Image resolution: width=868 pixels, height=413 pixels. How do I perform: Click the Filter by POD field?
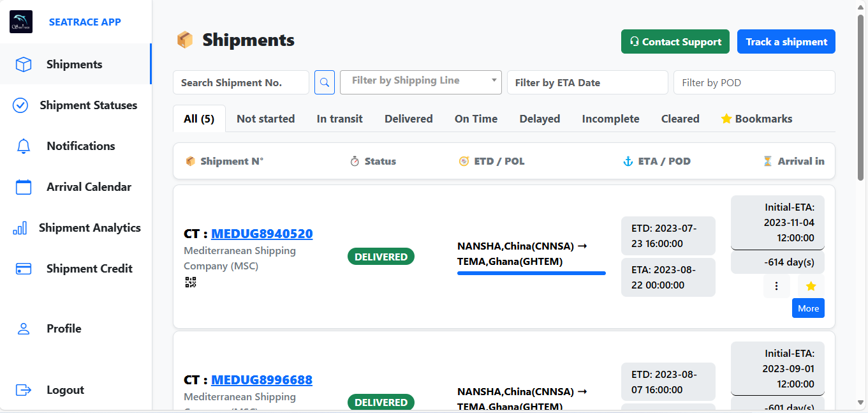pos(754,82)
